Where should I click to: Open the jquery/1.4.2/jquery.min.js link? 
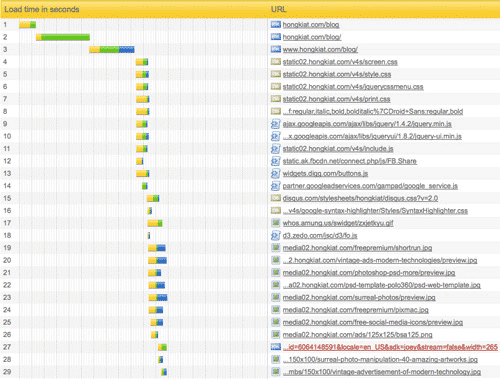(367, 124)
